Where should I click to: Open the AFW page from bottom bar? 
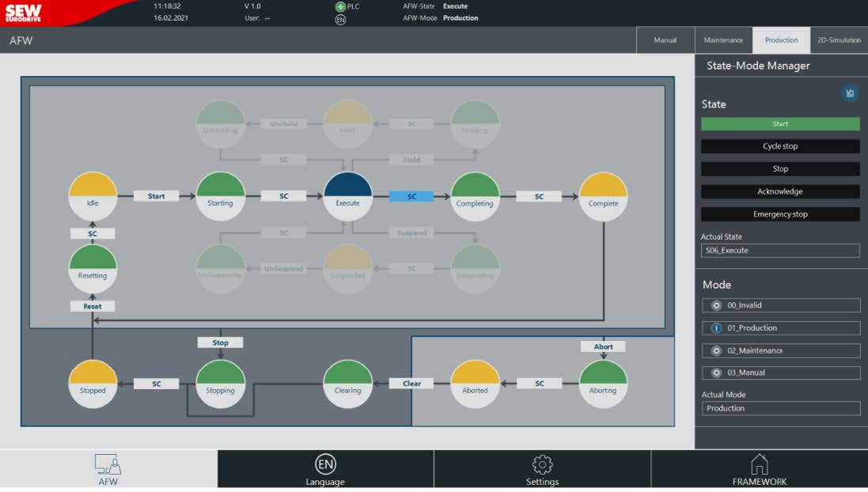108,469
